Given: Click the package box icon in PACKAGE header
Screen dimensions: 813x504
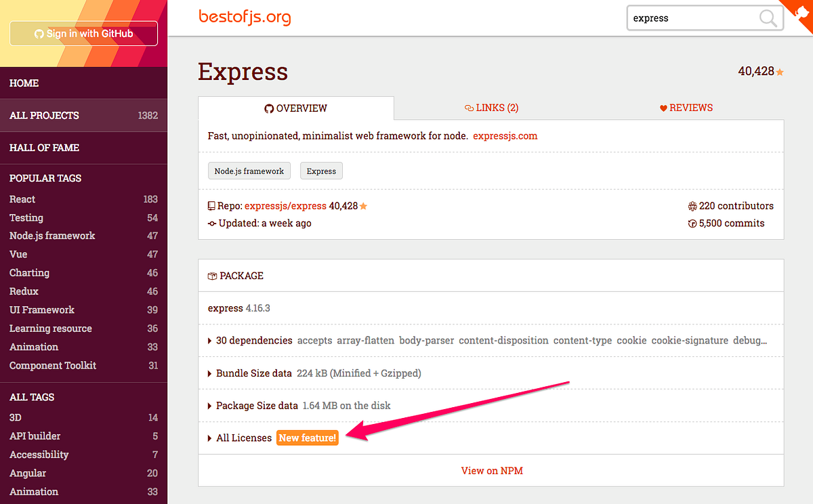Looking at the screenshot, I should [211, 275].
